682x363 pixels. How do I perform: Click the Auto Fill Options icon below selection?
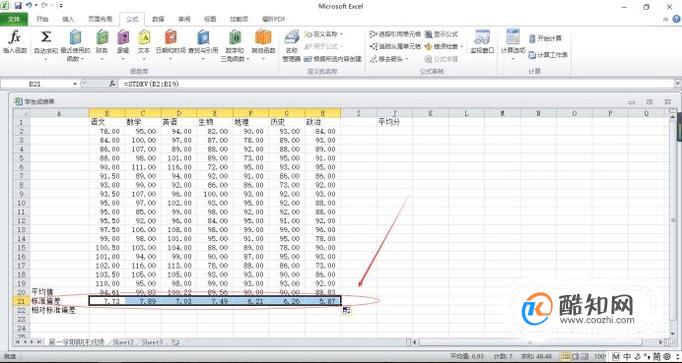[347, 310]
